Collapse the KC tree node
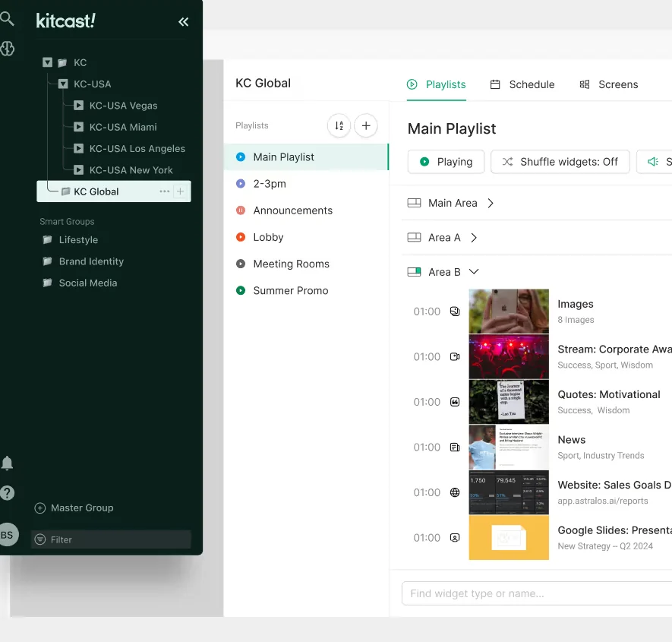The image size is (672, 642). (x=48, y=62)
